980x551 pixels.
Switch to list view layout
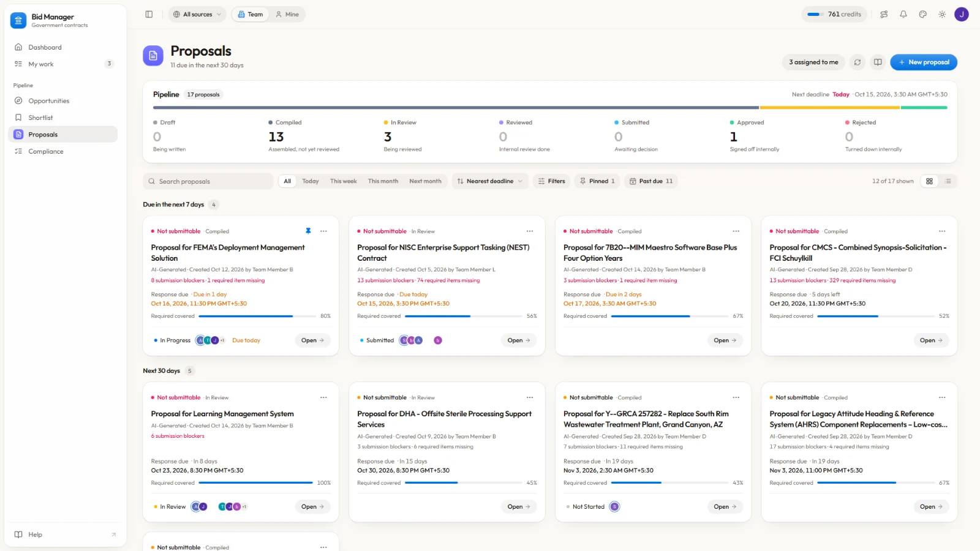click(x=948, y=181)
